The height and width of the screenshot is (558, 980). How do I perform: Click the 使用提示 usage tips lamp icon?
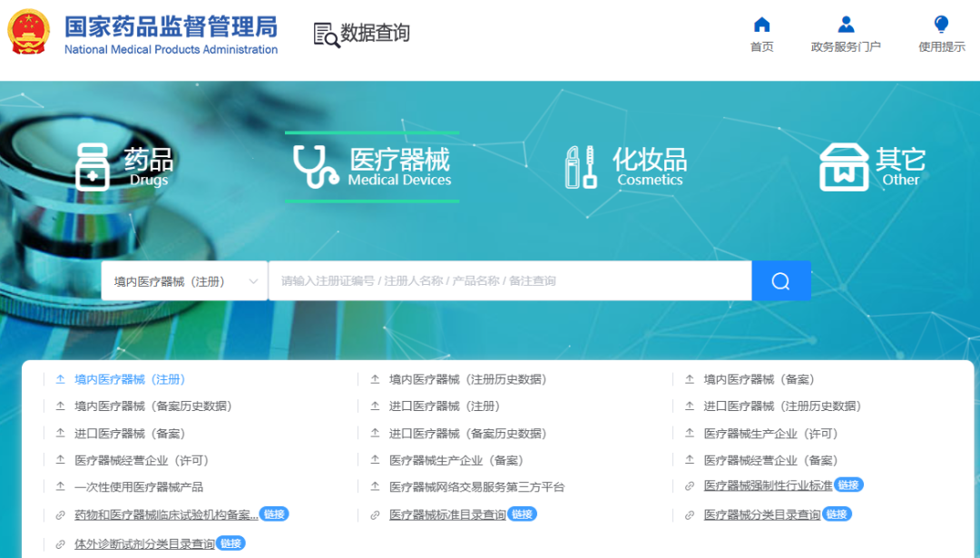click(940, 24)
